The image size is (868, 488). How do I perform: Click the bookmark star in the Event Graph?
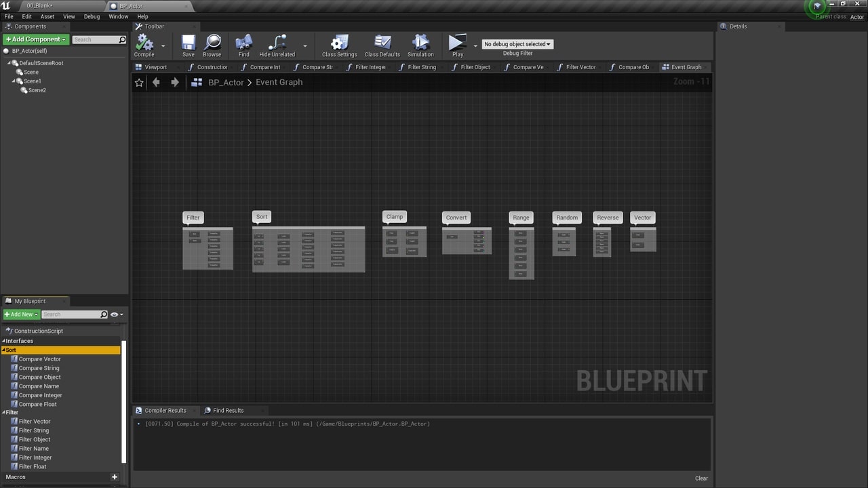[139, 82]
